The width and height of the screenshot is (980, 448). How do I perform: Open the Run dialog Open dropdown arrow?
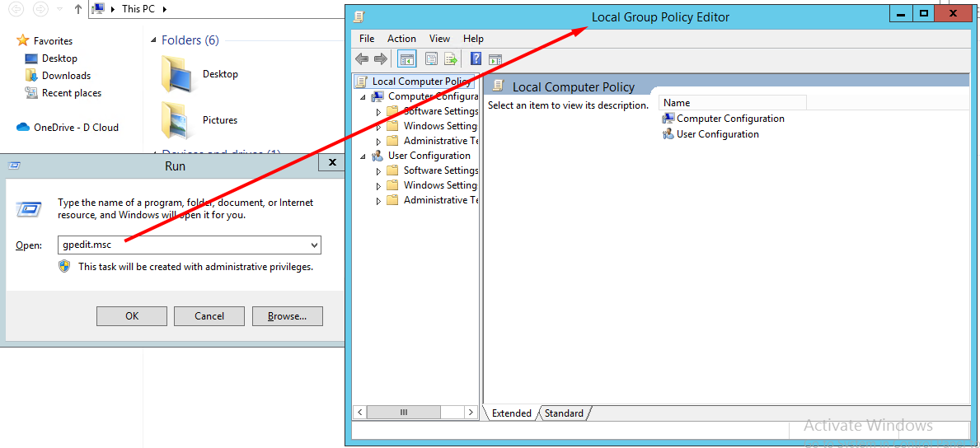pos(313,245)
